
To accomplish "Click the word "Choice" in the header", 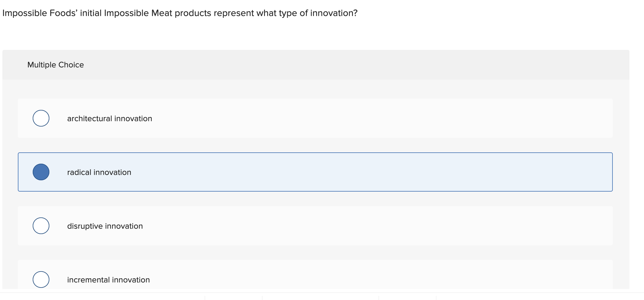I will coord(71,65).
